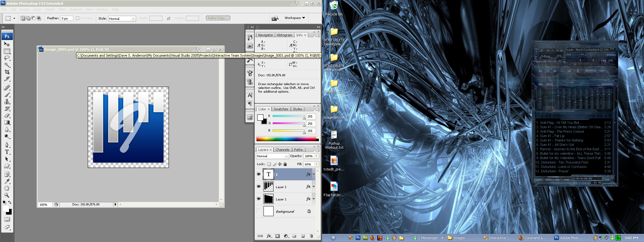Hide Layer 2 using eye icon
Viewport: 644px width, 242px height.
click(x=258, y=187)
